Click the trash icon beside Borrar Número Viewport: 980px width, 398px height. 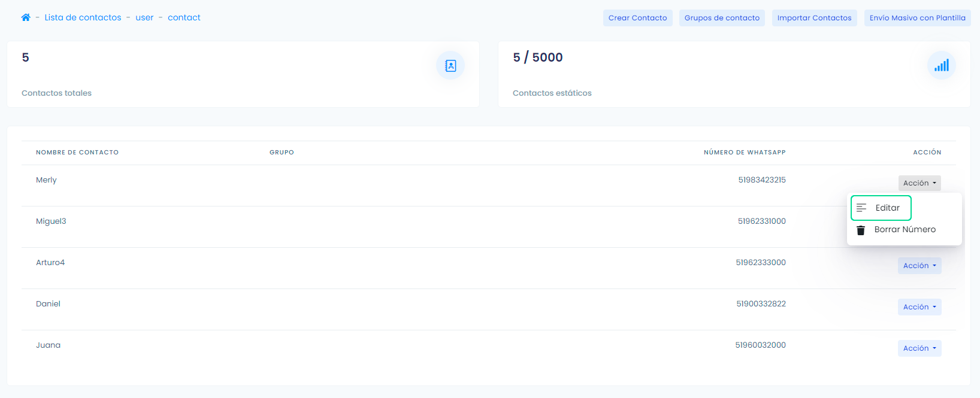pos(861,230)
